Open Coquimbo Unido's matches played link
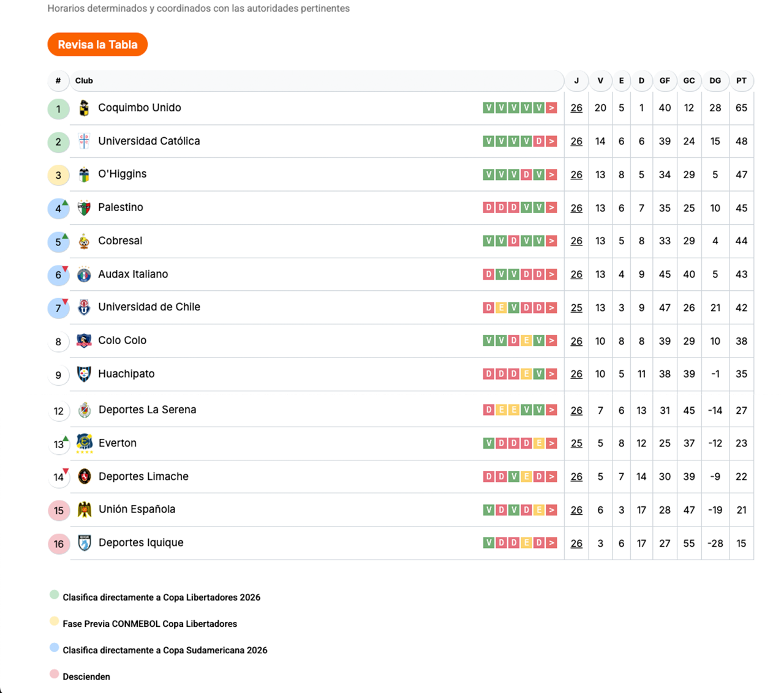Viewport: 784px width, 693px height. [x=576, y=108]
